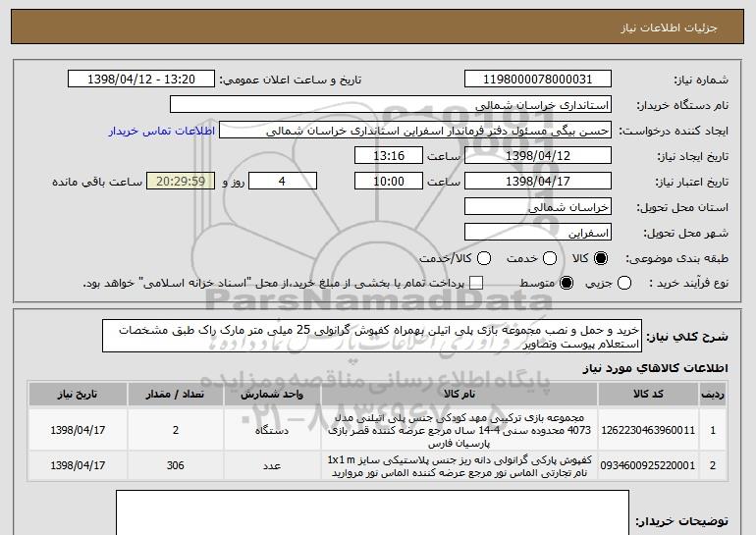Click the validity date field 1398/04/17
The image size is (756, 535).
tap(538, 182)
